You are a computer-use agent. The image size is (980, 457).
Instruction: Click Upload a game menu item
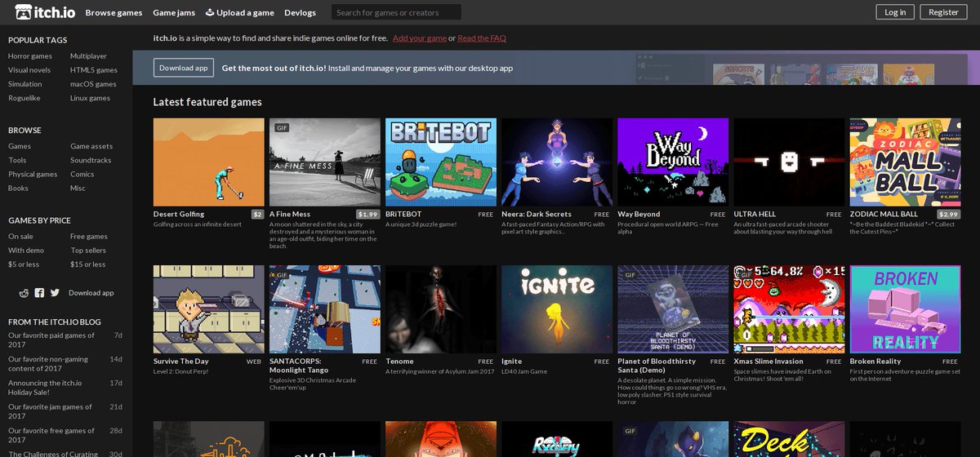click(x=239, y=12)
